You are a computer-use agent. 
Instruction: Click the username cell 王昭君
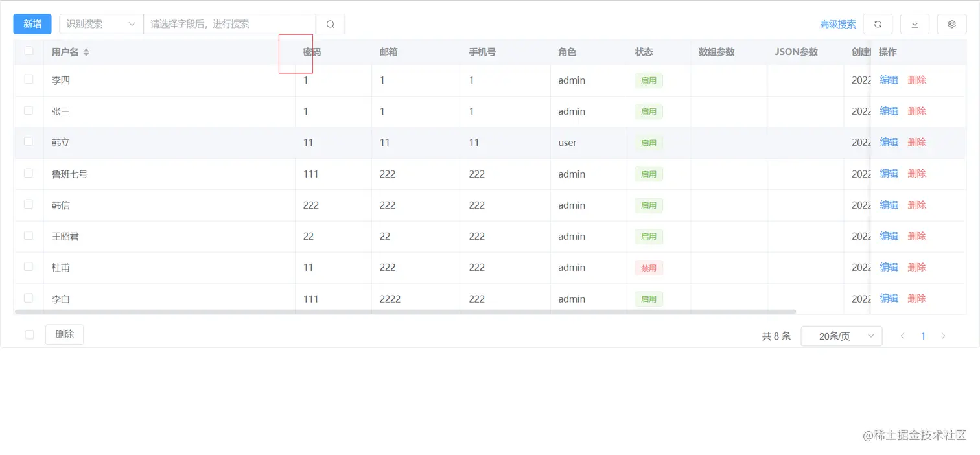click(x=65, y=237)
